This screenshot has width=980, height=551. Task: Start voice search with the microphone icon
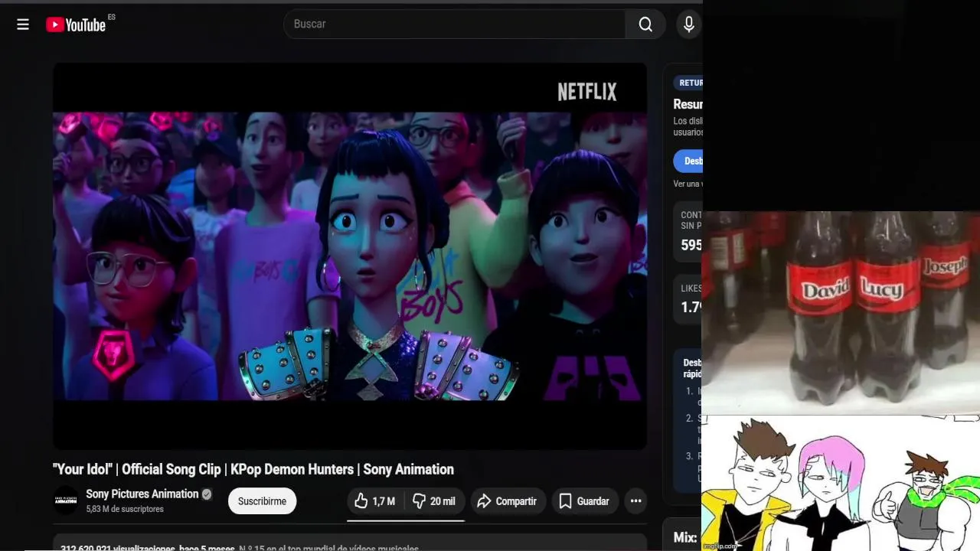pos(689,24)
